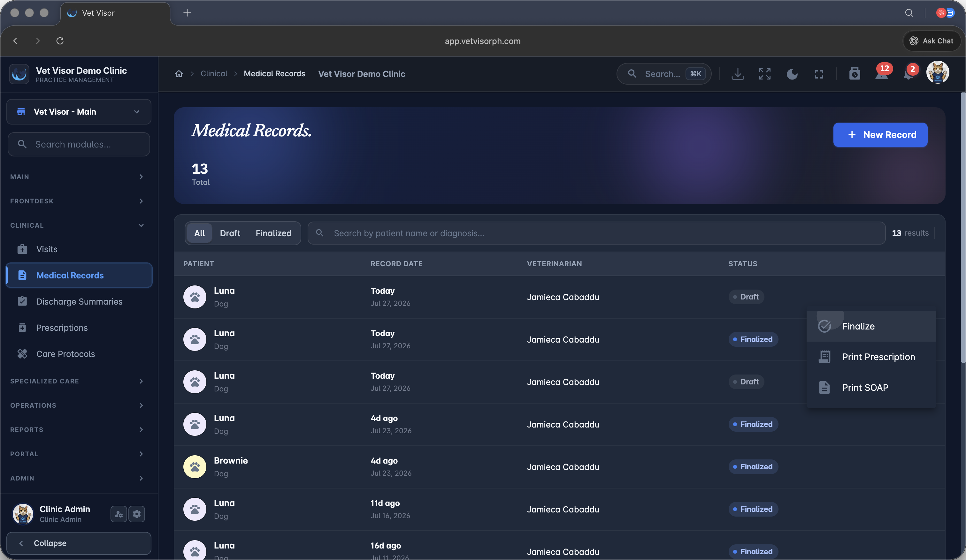Click the user settings icon beside Clinic Admin

click(x=119, y=514)
